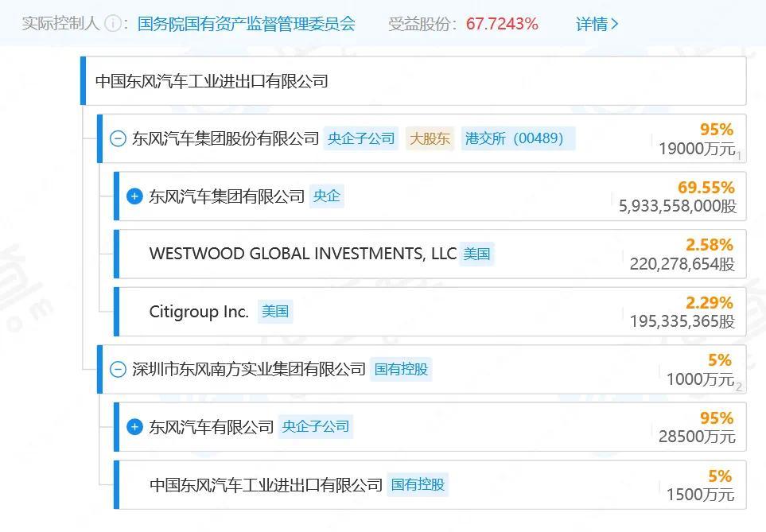Screen dimensions: 766x532
Task: Click 美国 tag beside Citigroup Inc.
Action: [x=275, y=312]
